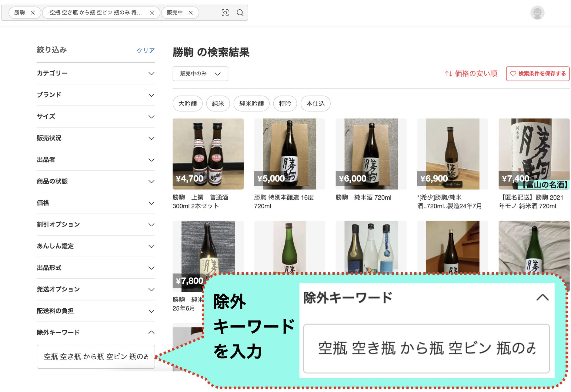Click 検索条件を保存する button
The height and width of the screenshot is (392, 571).
point(538,74)
